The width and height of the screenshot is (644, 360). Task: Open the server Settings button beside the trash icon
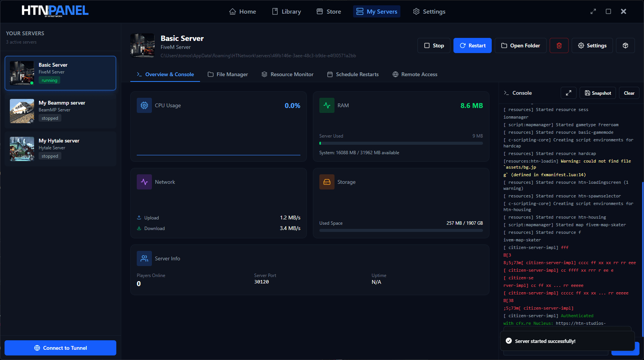click(592, 45)
